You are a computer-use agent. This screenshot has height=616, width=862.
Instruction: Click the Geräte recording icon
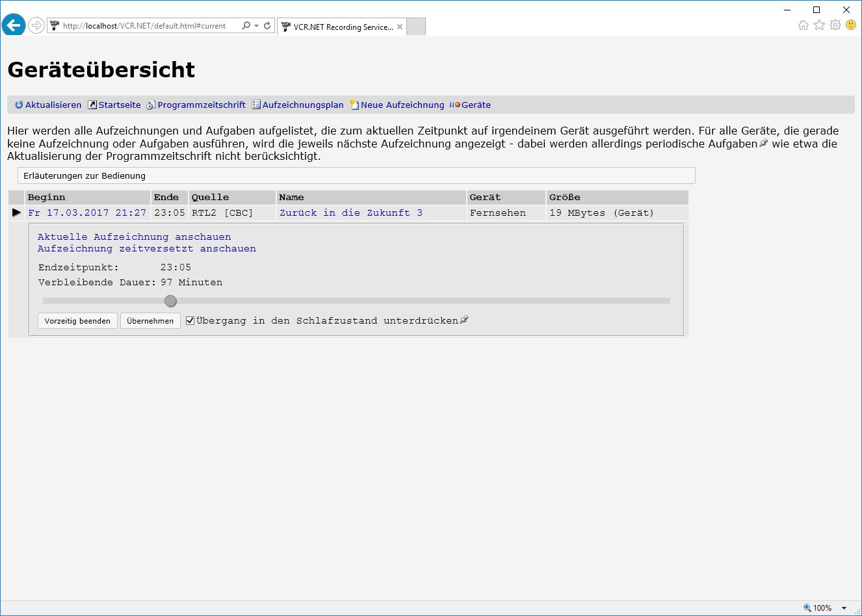(454, 105)
